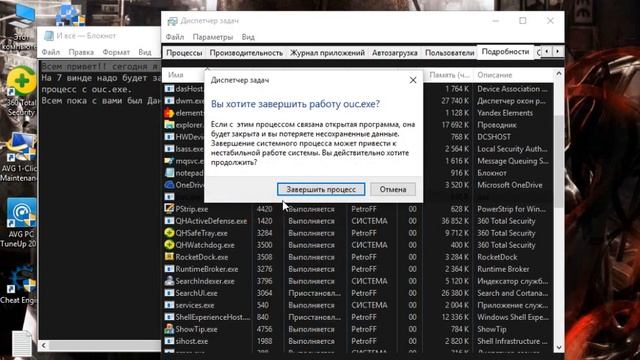Screen dimensions: 640x360
Task: Open AVG PC TuneUp desktop shortcut
Action: pyautogui.click(x=20, y=223)
